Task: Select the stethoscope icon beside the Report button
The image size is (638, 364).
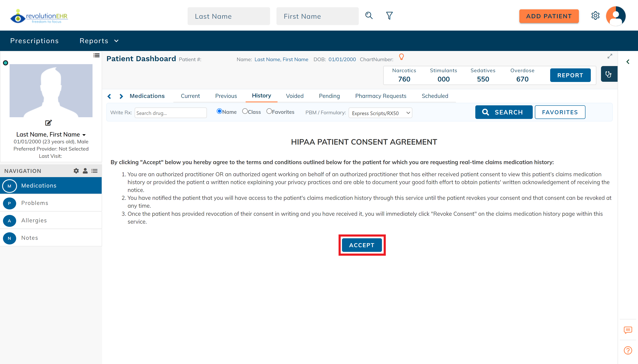Action: point(609,74)
